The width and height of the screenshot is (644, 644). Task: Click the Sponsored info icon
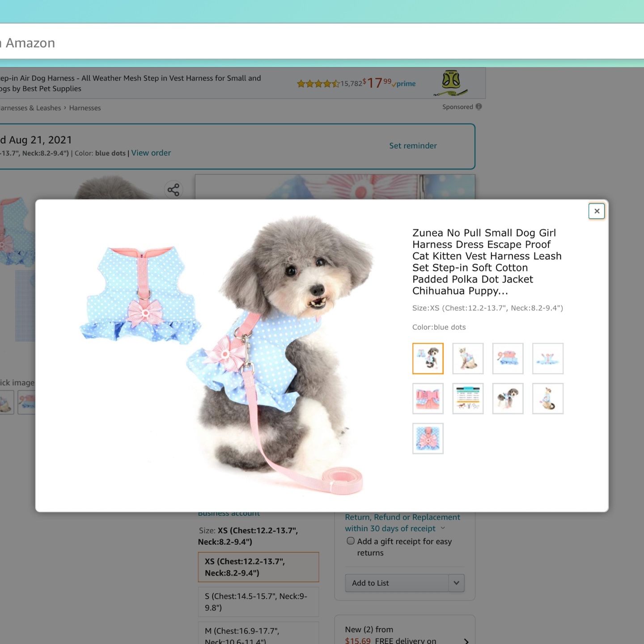click(479, 106)
